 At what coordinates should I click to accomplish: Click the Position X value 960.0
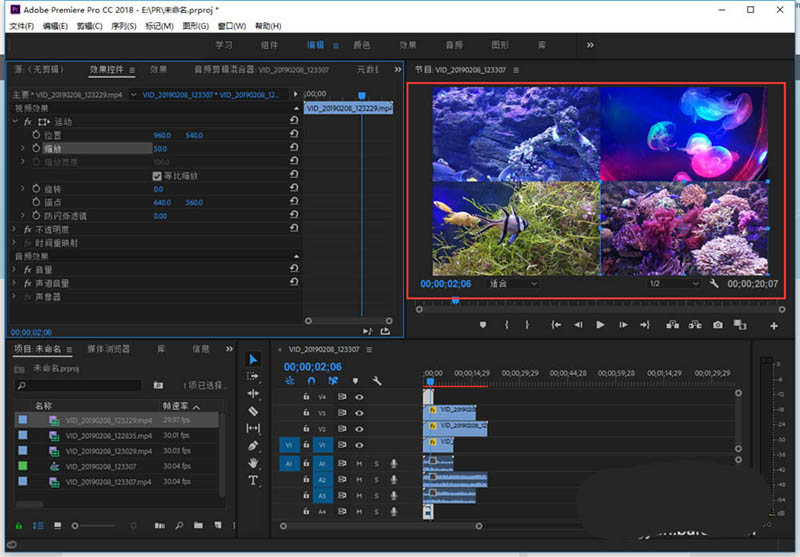162,135
